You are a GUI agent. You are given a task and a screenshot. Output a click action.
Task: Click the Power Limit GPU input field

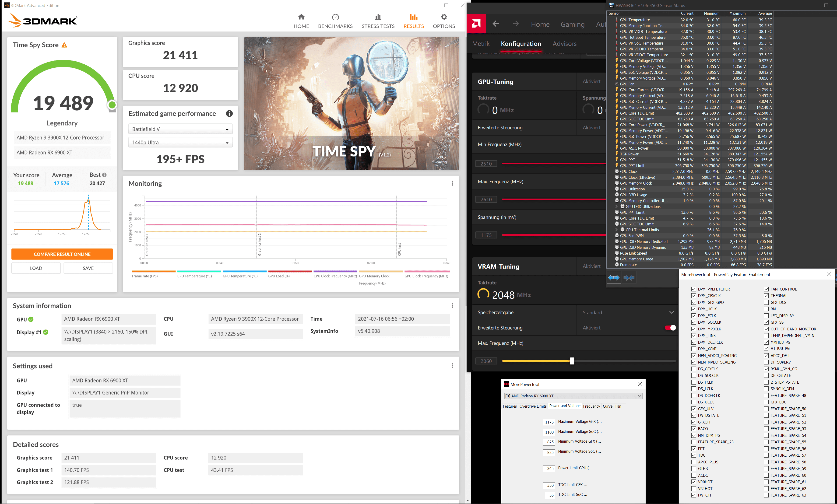549,469
